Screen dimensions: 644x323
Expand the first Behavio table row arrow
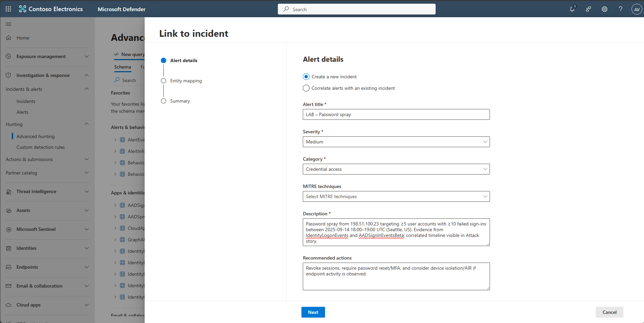(115, 163)
